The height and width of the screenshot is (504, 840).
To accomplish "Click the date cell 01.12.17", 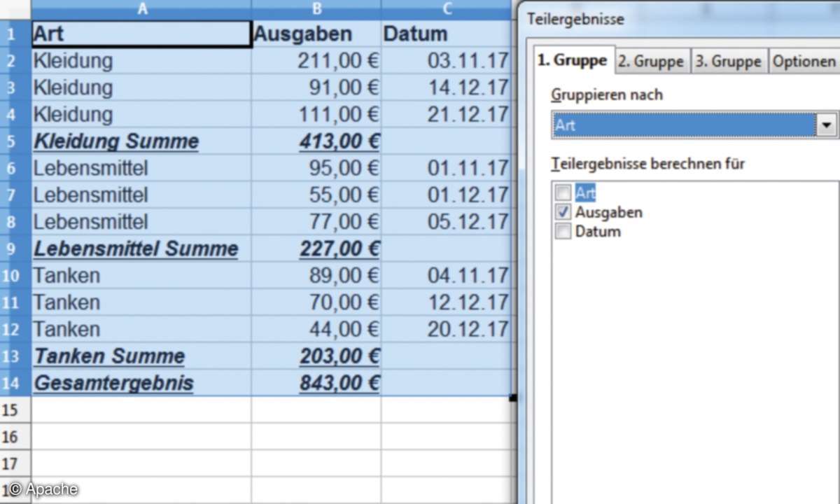I will coord(447,195).
